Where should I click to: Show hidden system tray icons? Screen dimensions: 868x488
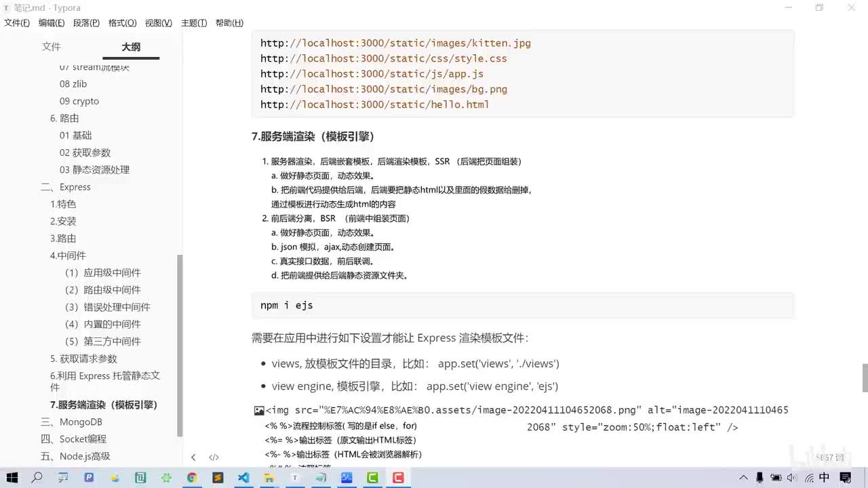[x=744, y=478]
